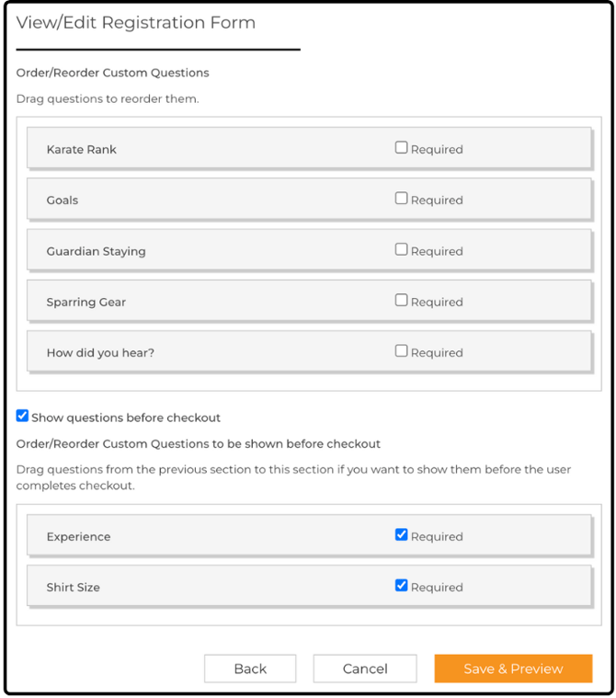Click the Back button
Viewport: 616px width, 698px height.
point(250,669)
